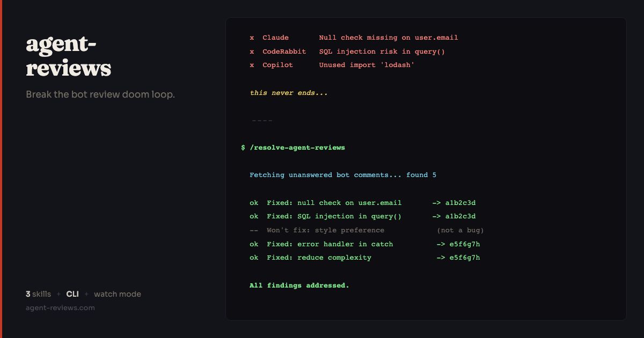Click the red x beside Claude
The height and width of the screenshot is (338, 644).
click(252, 38)
